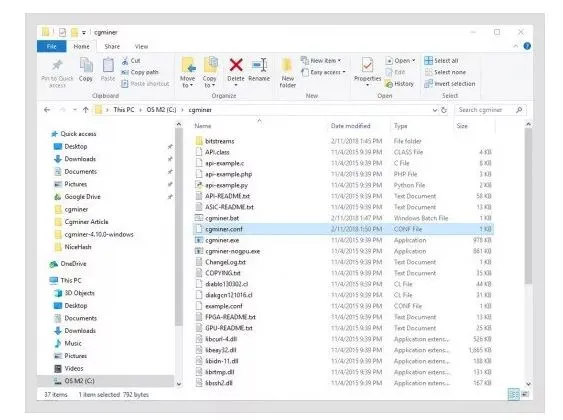Viewport: 563px width, 420px height.
Task: Select the api-example.py file
Action: (226, 185)
